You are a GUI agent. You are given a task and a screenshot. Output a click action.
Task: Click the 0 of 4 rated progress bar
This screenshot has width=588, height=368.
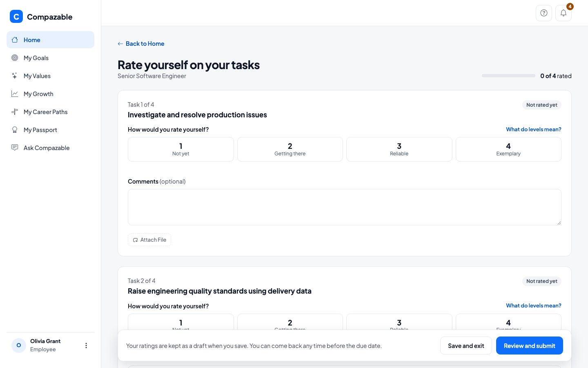tap(508, 76)
